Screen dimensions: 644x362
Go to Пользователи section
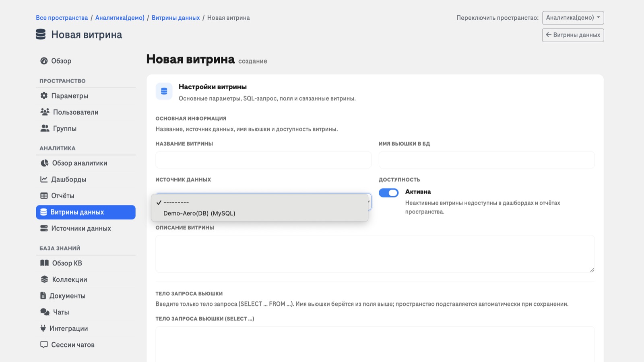click(85, 112)
